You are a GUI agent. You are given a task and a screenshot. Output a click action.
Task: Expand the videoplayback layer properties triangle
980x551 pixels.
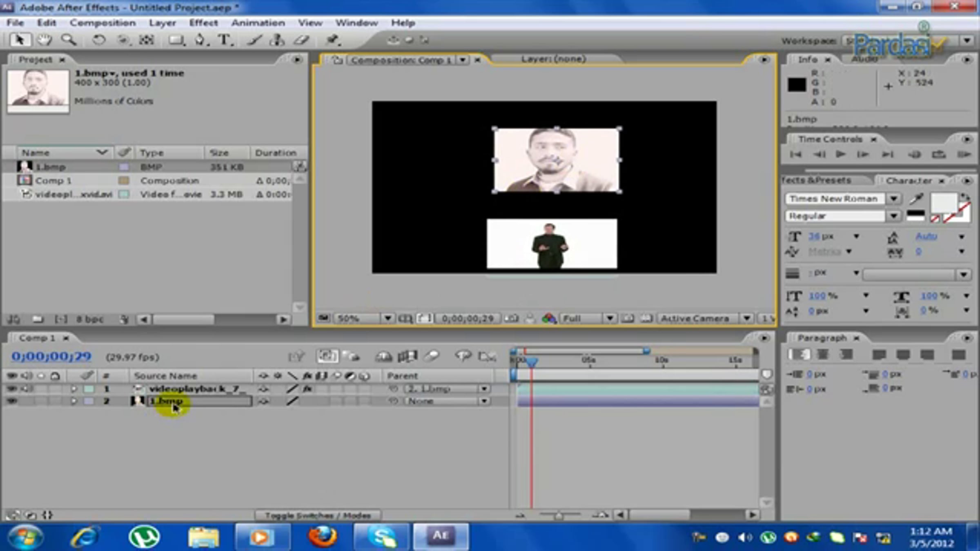73,389
